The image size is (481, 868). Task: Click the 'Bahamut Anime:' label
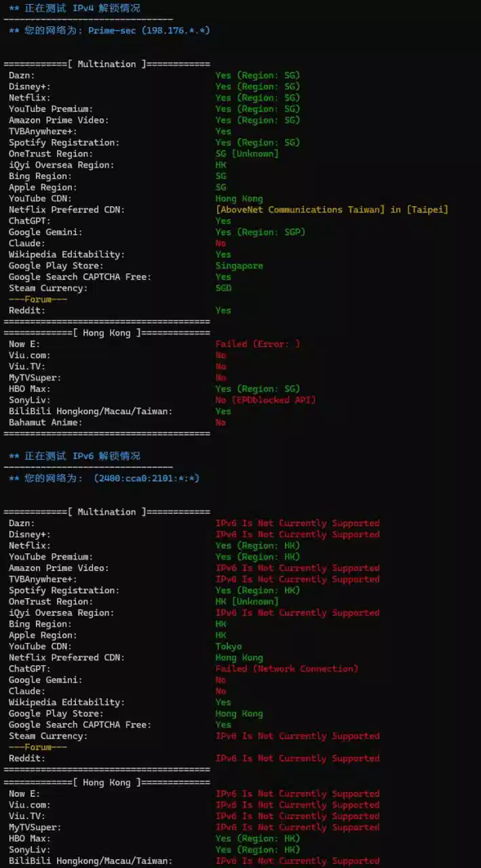coord(45,422)
